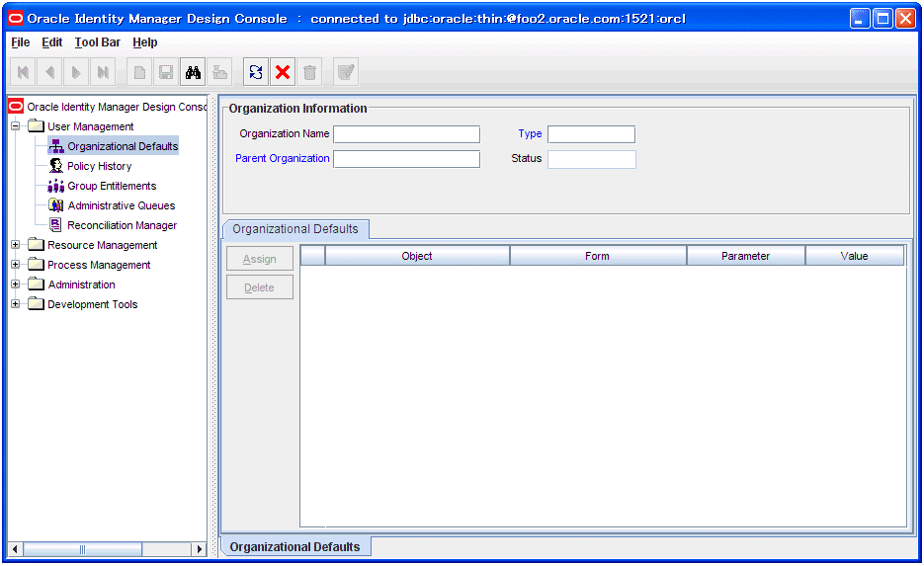Image resolution: width=924 pixels, height=566 pixels.
Task: Click the Group Entitlements people icon
Action: (56, 186)
